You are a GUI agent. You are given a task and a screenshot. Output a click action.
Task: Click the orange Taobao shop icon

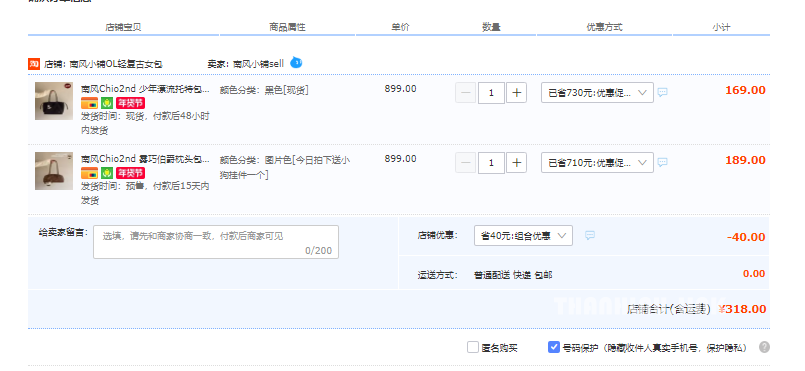point(34,64)
